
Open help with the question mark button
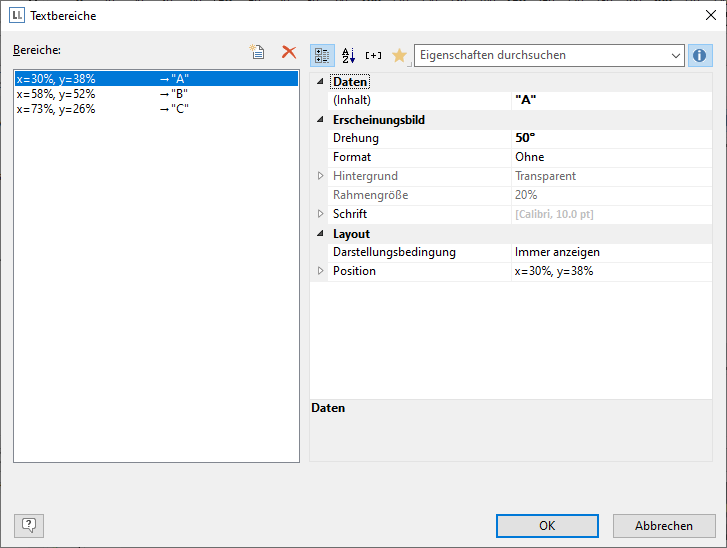tap(29, 525)
